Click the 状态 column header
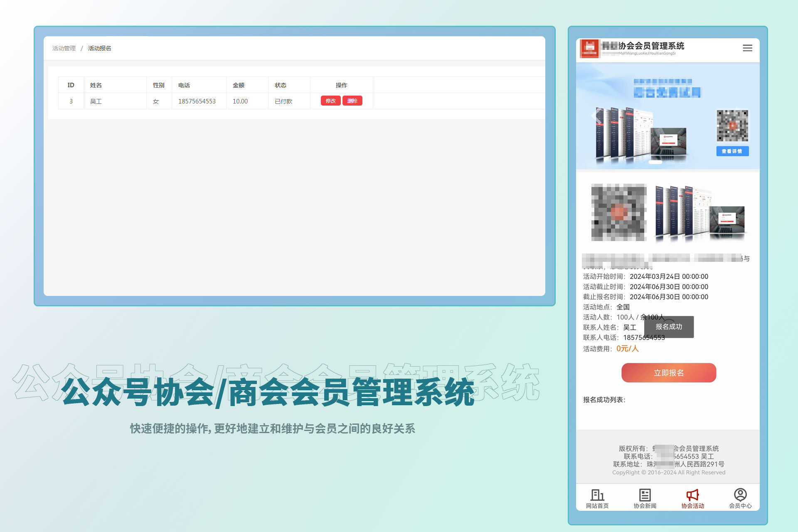Image resolution: width=798 pixels, height=532 pixels. (289, 85)
